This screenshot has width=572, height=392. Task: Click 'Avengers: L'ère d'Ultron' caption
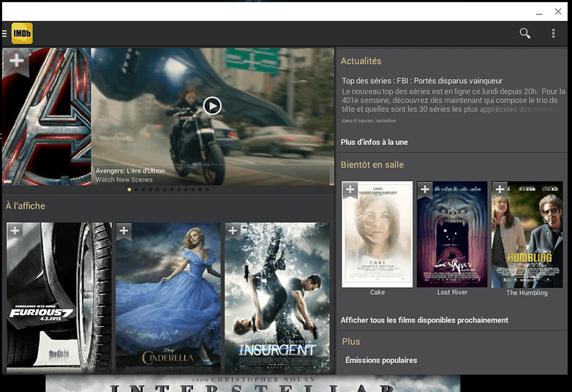pyautogui.click(x=130, y=170)
